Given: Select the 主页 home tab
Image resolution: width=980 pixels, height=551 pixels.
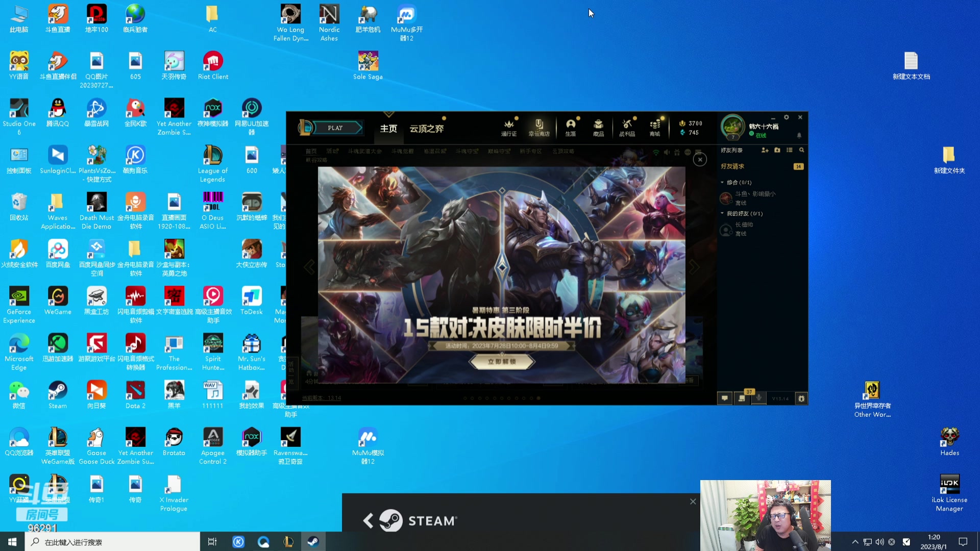Looking at the screenshot, I should 388,129.
